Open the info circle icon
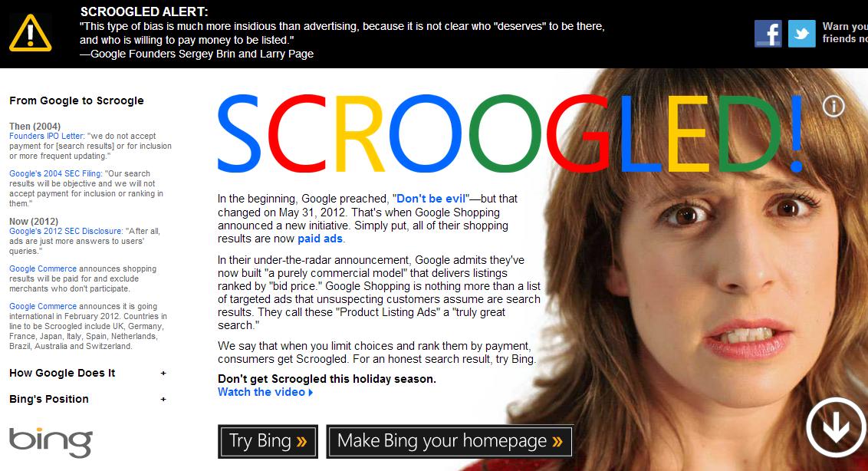Screen dimensions: 868x471 click(833, 105)
